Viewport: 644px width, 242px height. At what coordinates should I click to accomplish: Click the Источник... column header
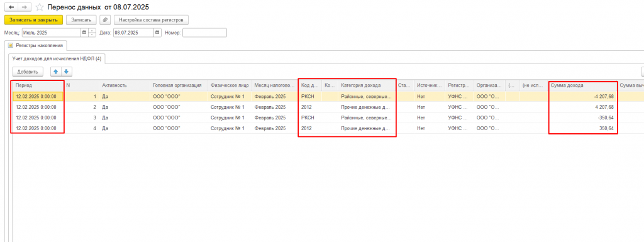coord(429,85)
